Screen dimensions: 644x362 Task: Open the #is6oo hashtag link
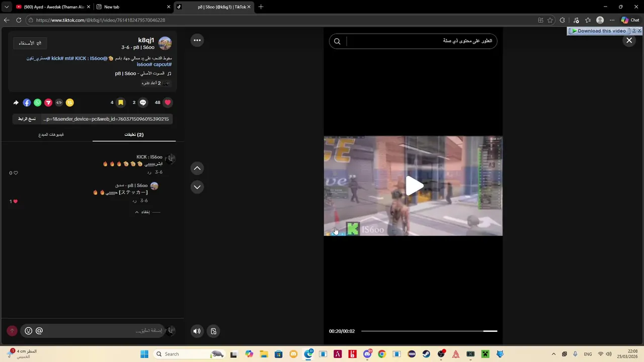144,64
